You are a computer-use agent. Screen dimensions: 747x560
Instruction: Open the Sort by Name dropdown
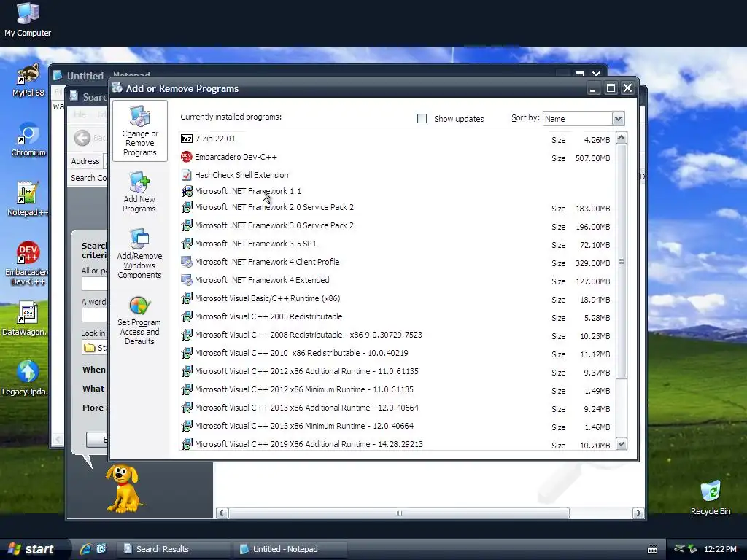[618, 119]
